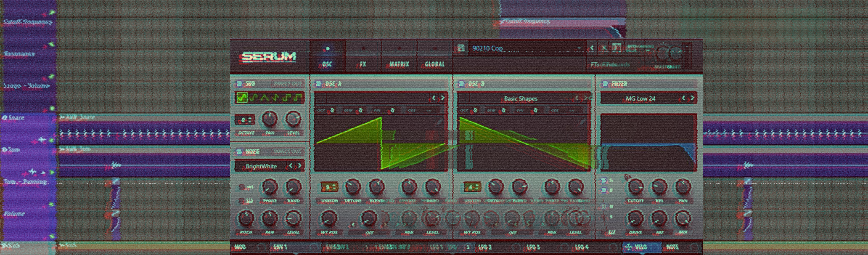Select the Tom - Panning automation track
Screen dimensions: 868x255
coord(28,193)
